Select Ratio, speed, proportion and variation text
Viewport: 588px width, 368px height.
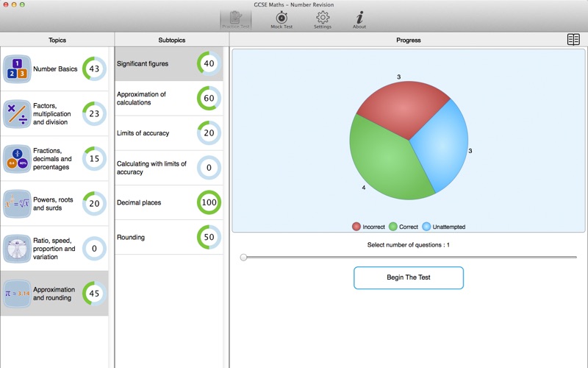click(x=54, y=249)
